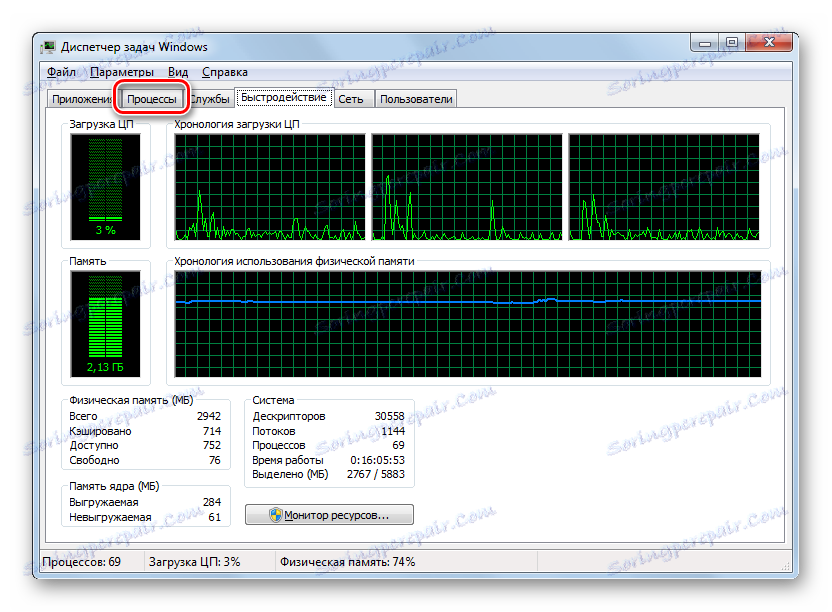Viewport: 832px width, 612px height.
Task: Switch to the Службы tab
Action: pyautogui.click(x=211, y=99)
